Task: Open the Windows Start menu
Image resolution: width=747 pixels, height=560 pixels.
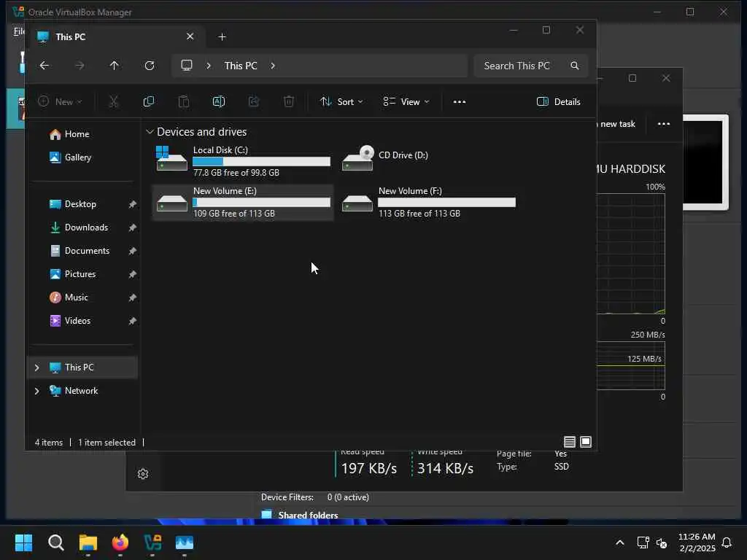Action: tap(23, 542)
